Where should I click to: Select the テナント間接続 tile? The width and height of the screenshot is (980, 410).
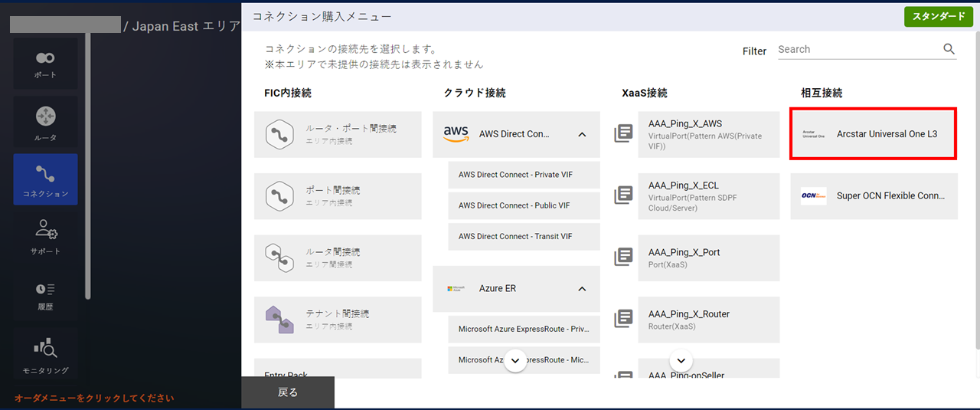[x=338, y=320]
